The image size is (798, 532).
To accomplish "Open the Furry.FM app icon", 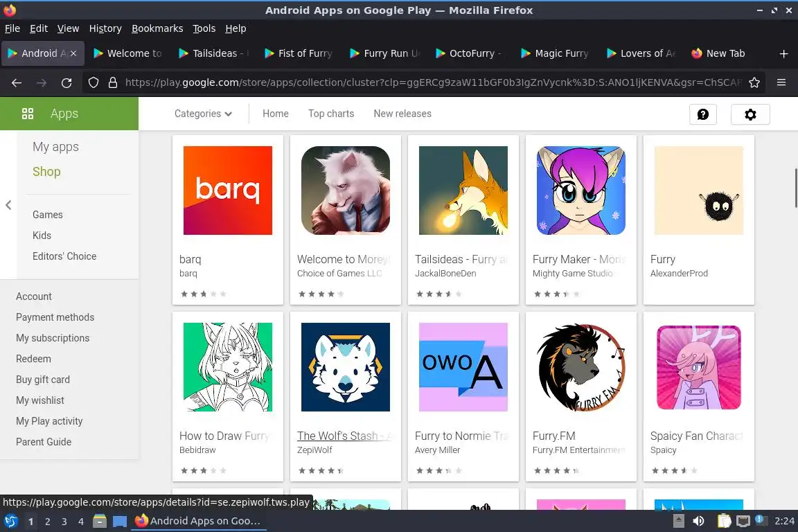I will tap(580, 367).
